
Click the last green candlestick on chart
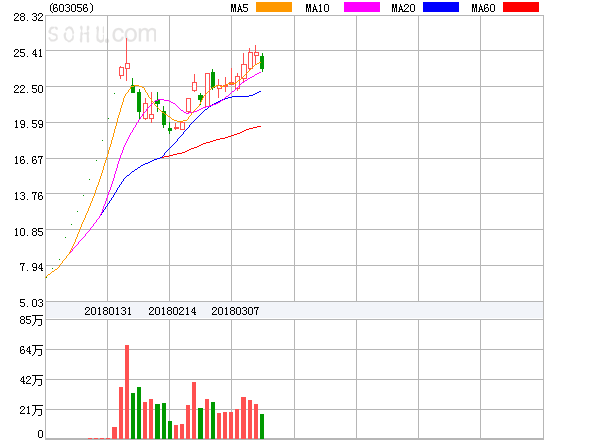click(262, 62)
